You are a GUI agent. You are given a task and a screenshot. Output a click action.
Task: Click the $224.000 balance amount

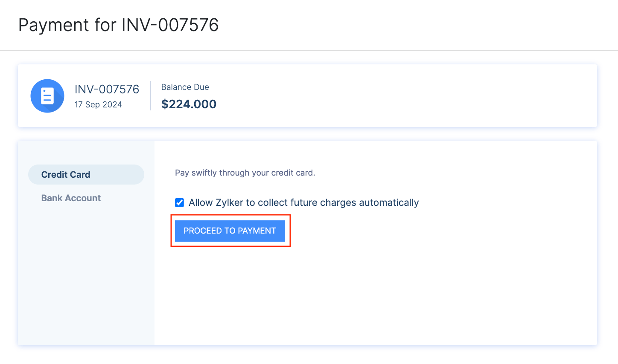(189, 104)
